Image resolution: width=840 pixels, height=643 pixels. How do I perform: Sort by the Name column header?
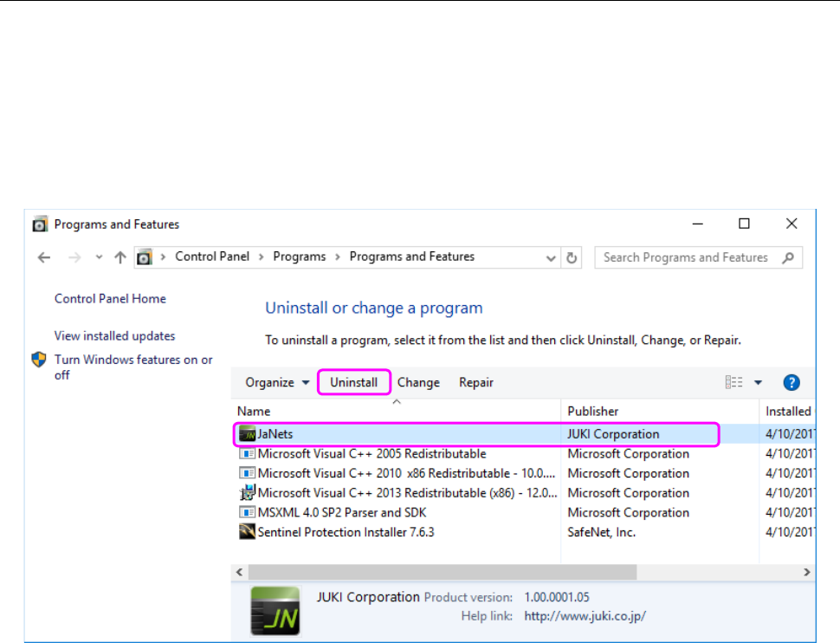coord(397,412)
